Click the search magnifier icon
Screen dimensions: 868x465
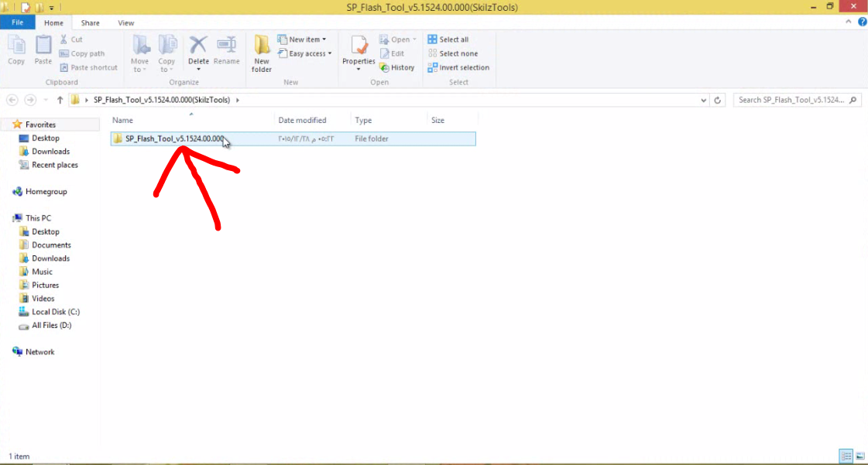point(853,100)
